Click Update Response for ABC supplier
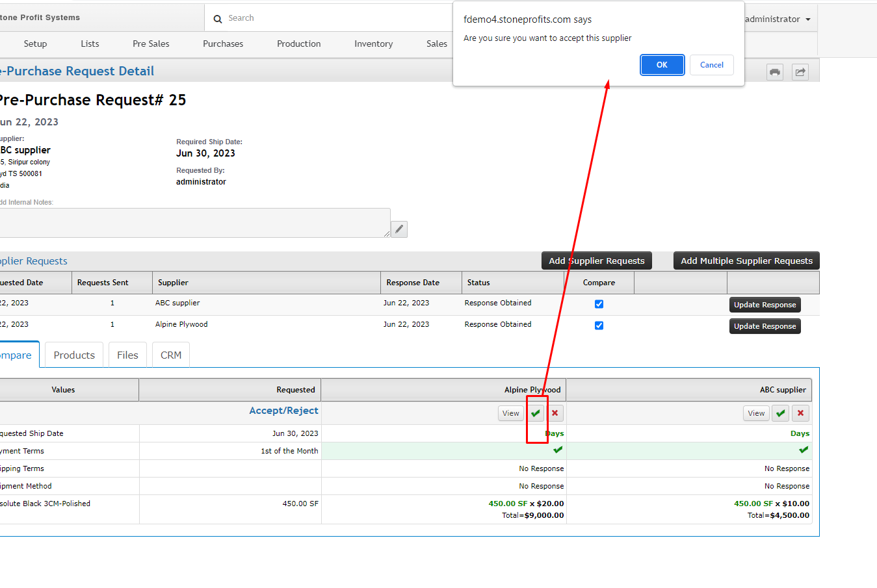 click(x=765, y=305)
